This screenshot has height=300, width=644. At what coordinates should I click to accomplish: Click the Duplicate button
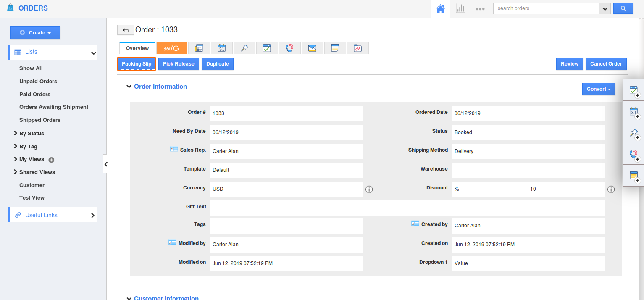pos(218,64)
